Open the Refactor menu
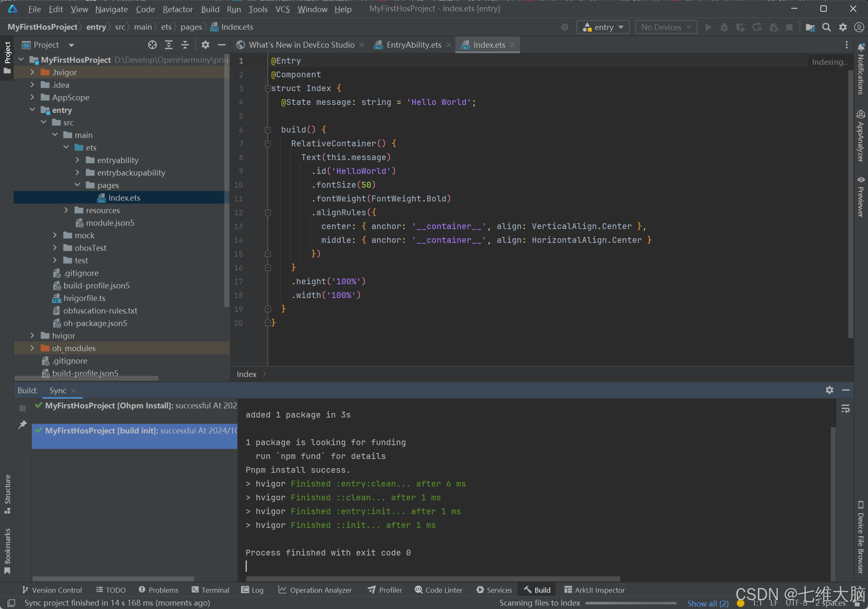 [x=178, y=9]
